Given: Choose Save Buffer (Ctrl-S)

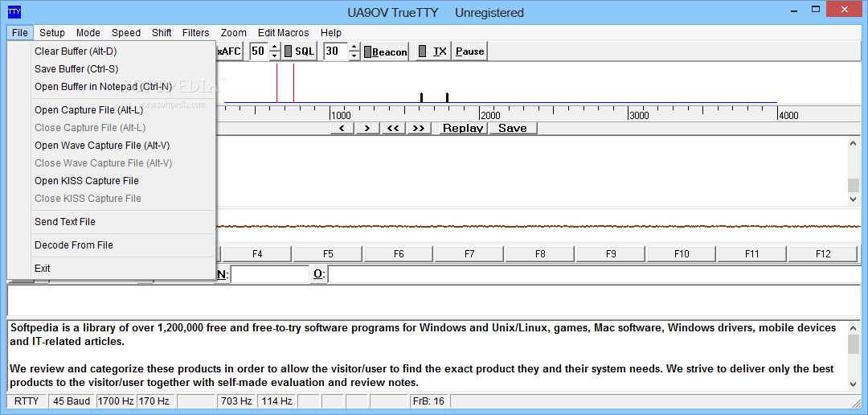Looking at the screenshot, I should coord(112,69).
